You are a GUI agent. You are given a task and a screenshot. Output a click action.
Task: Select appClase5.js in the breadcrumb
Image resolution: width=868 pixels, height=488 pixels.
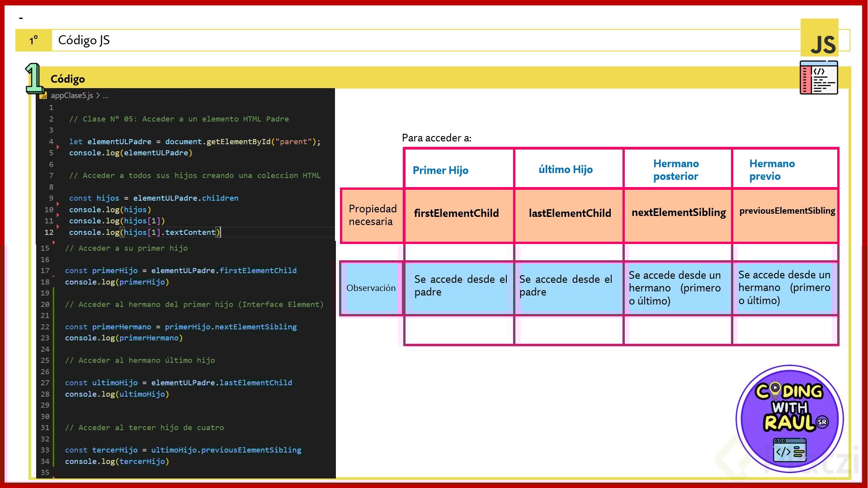tap(72, 95)
